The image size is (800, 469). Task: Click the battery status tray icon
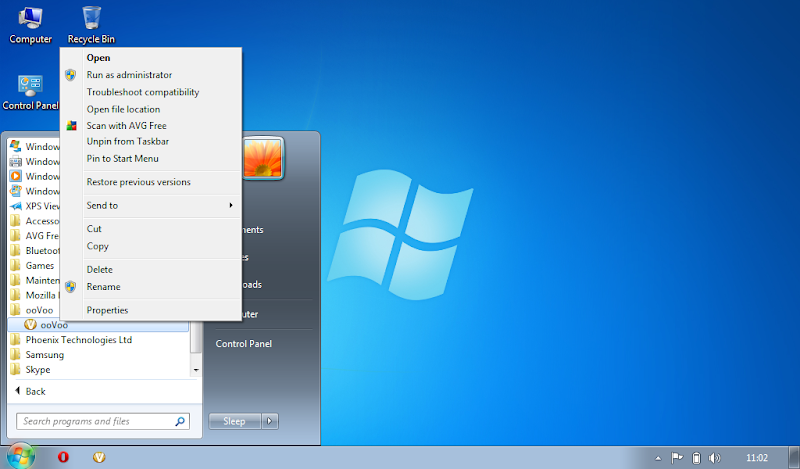click(x=695, y=457)
